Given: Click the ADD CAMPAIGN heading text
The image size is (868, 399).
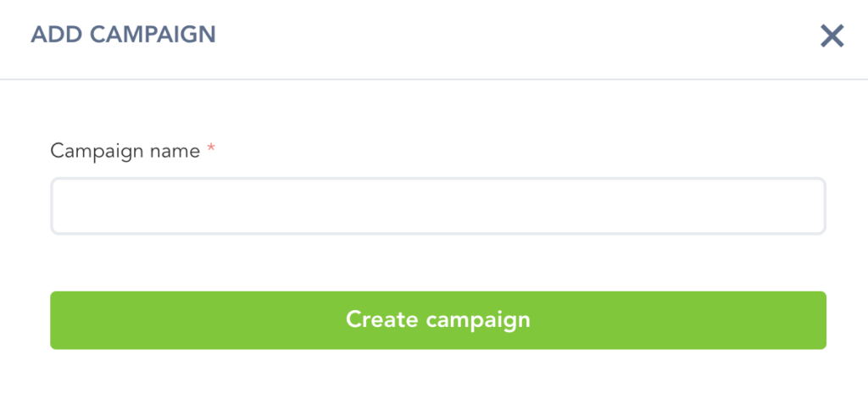Looking at the screenshot, I should click(x=123, y=35).
